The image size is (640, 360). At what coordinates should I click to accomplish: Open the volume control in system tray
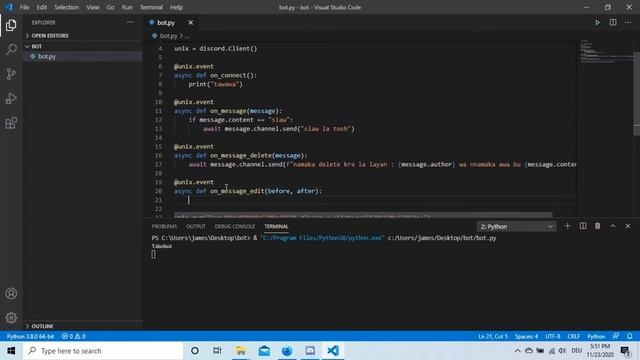click(562, 351)
